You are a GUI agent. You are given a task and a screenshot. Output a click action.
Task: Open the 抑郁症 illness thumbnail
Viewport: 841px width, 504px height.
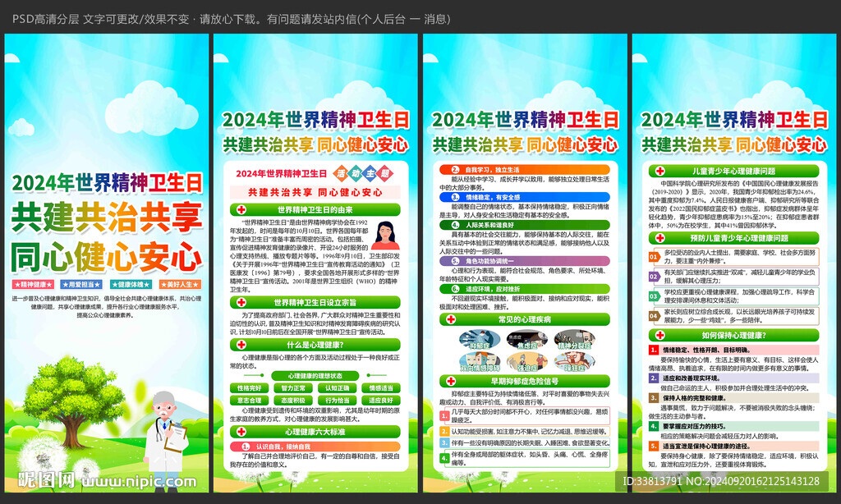[x=479, y=339]
